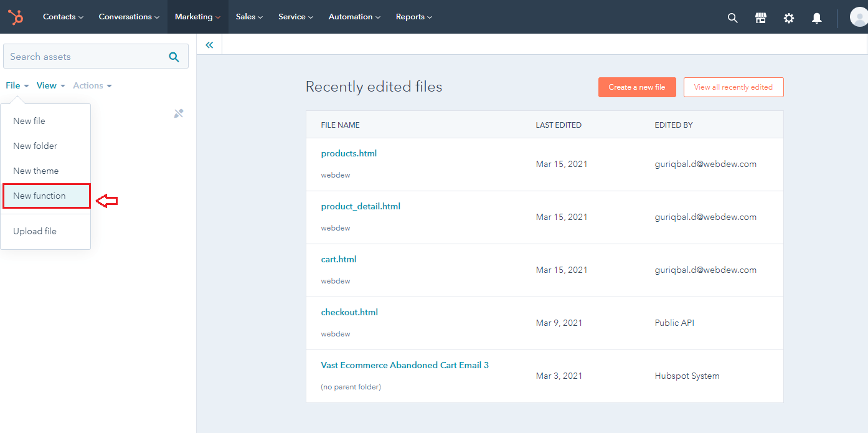Open the checkout.html file
Image resolution: width=868 pixels, height=433 pixels.
pyautogui.click(x=349, y=312)
